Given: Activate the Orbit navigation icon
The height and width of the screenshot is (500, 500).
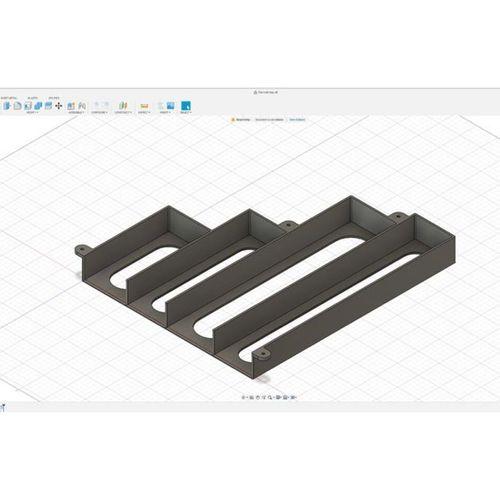Looking at the screenshot, I should click(x=244, y=397).
